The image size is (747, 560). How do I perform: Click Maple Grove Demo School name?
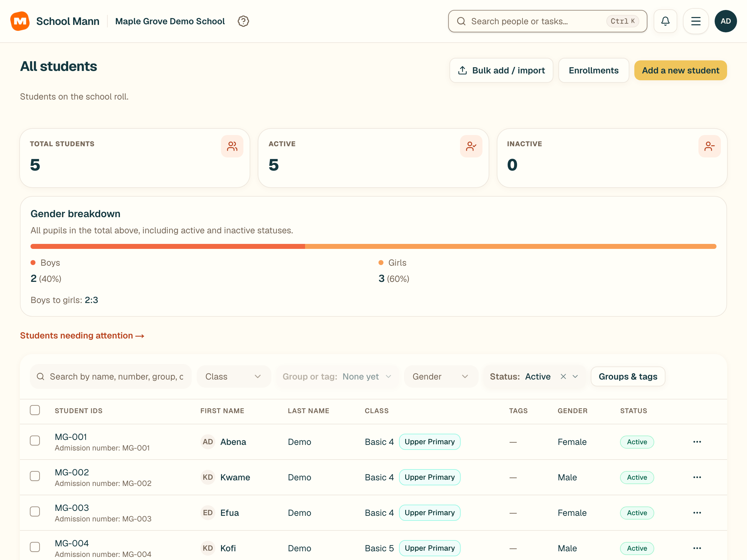pos(170,21)
